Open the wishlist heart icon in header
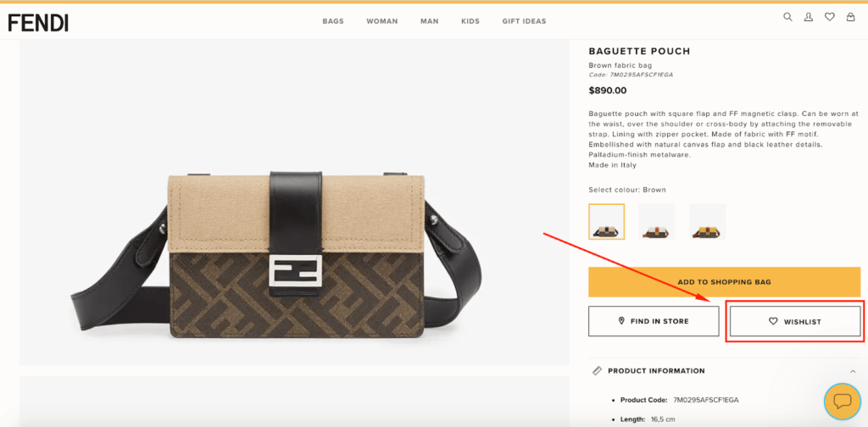Screen dimensions: 868x427 pos(829,17)
